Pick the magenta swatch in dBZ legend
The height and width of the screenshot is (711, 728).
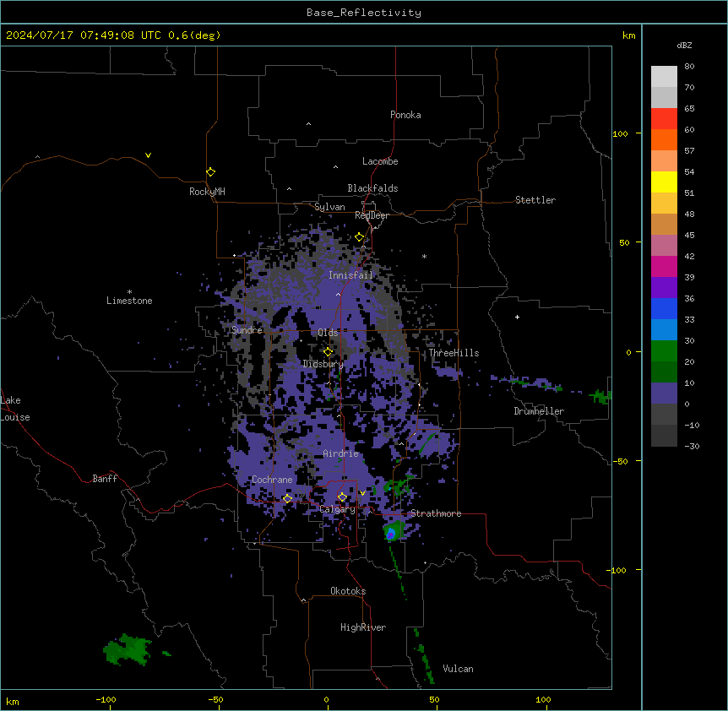pyautogui.click(x=664, y=266)
